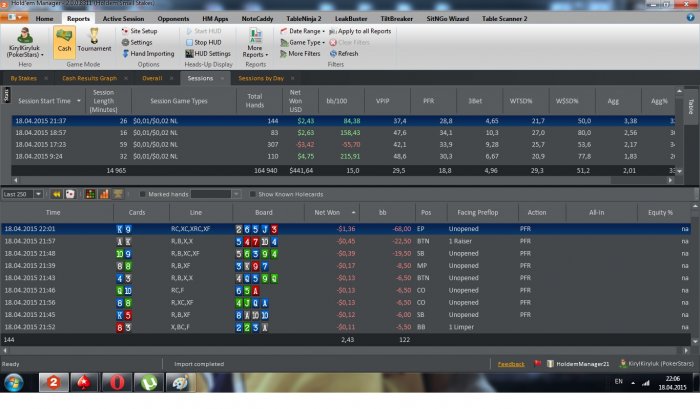Click the yellow rewind hand replayer icon
700x409 pixels.
point(57,194)
